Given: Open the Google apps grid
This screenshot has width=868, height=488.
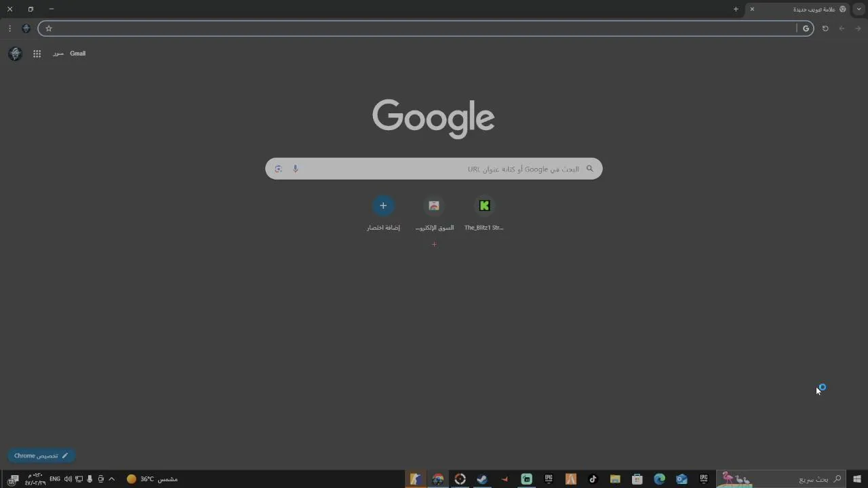Looking at the screenshot, I should coord(37,54).
